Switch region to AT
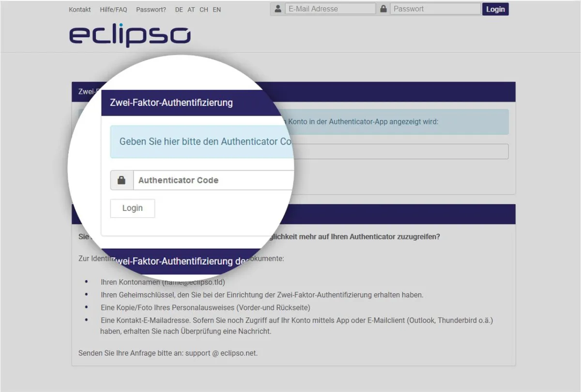 191,10
